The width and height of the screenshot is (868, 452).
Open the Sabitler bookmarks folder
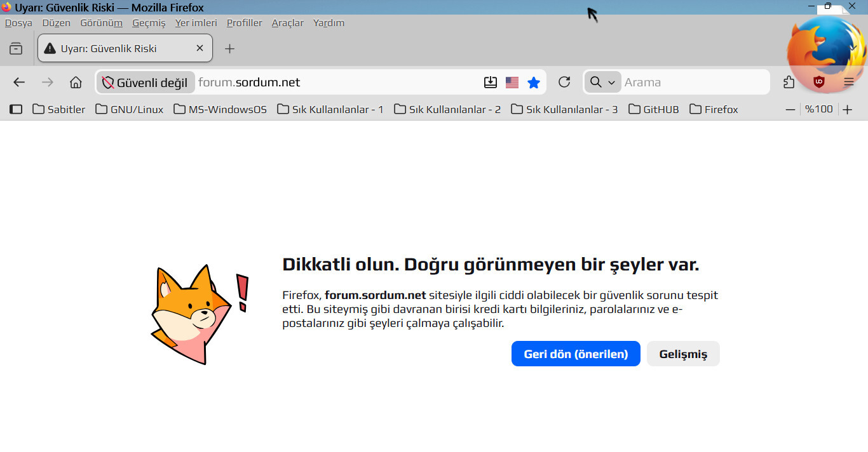coord(59,109)
